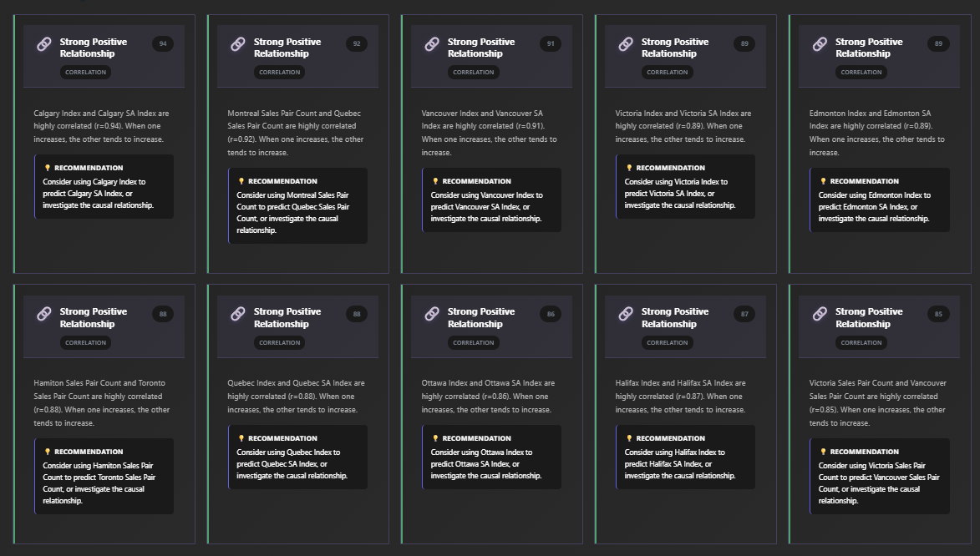The image size is (980, 556).
Task: Click the 94 score badge
Action: coord(163,43)
